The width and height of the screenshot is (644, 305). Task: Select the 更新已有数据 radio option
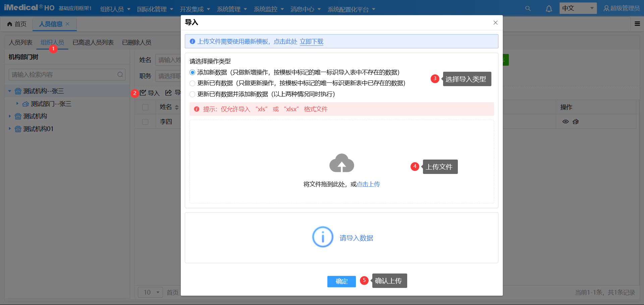pyautogui.click(x=192, y=83)
